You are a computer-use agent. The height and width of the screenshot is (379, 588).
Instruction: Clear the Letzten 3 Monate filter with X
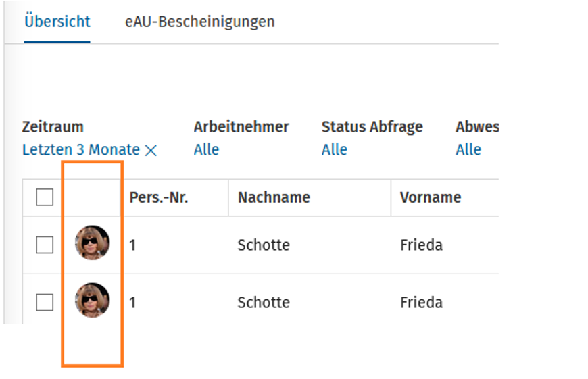click(x=151, y=151)
